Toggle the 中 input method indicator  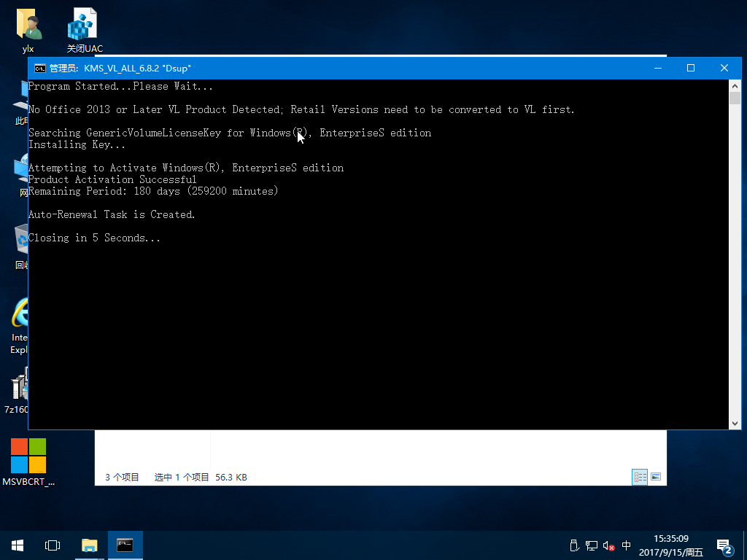(x=626, y=545)
